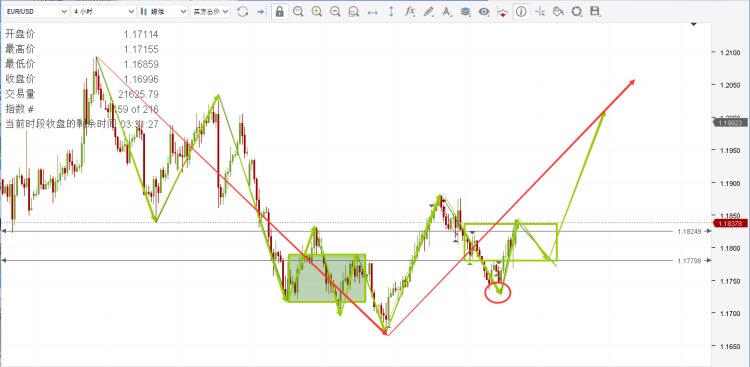
Task: Click the shift chart right arrow button
Action: tap(261, 12)
